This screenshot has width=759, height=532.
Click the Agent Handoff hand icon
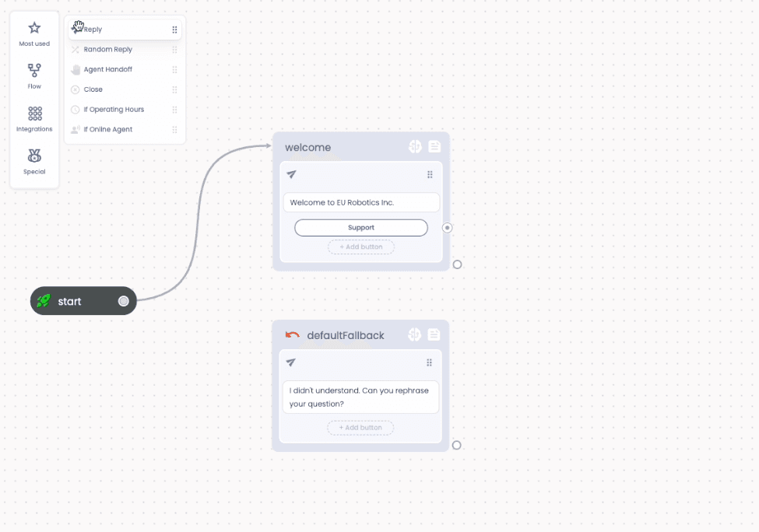(75, 70)
